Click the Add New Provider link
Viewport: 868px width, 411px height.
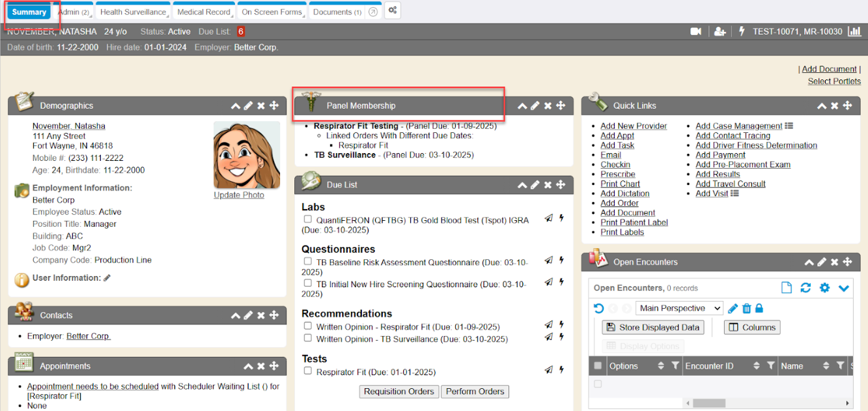[x=633, y=126]
